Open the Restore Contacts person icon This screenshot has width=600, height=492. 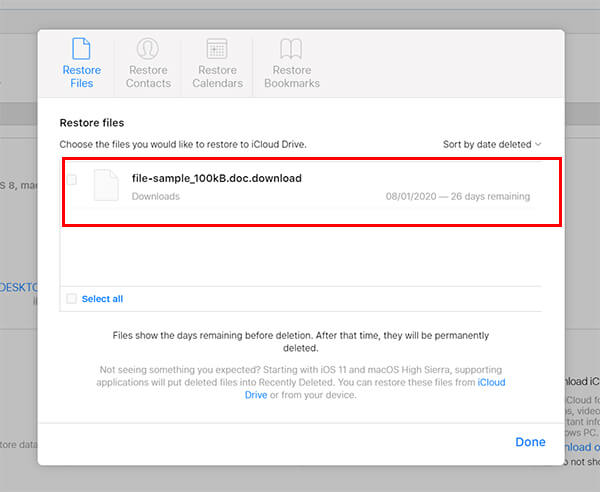coord(148,49)
